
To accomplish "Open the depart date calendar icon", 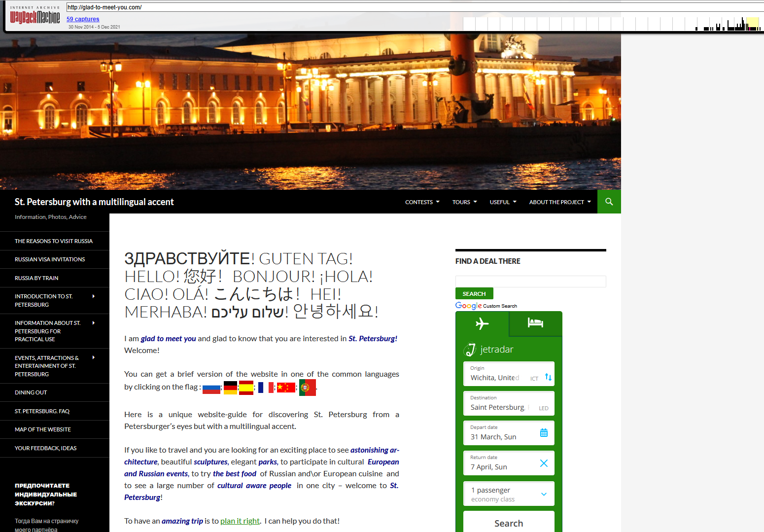I will pos(544,433).
